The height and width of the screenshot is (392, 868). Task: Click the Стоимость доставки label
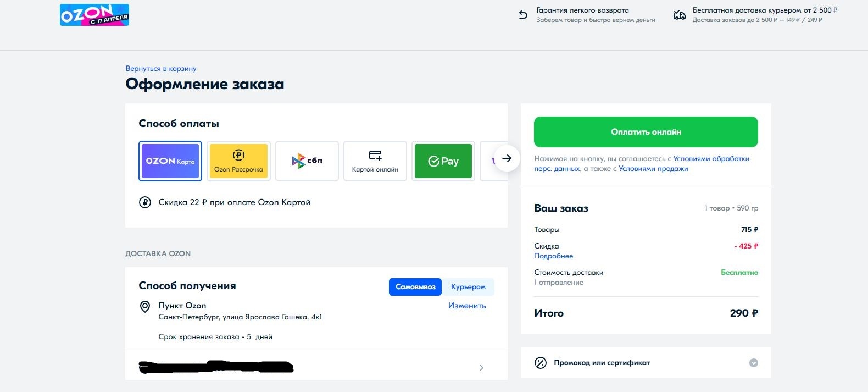[x=569, y=273]
